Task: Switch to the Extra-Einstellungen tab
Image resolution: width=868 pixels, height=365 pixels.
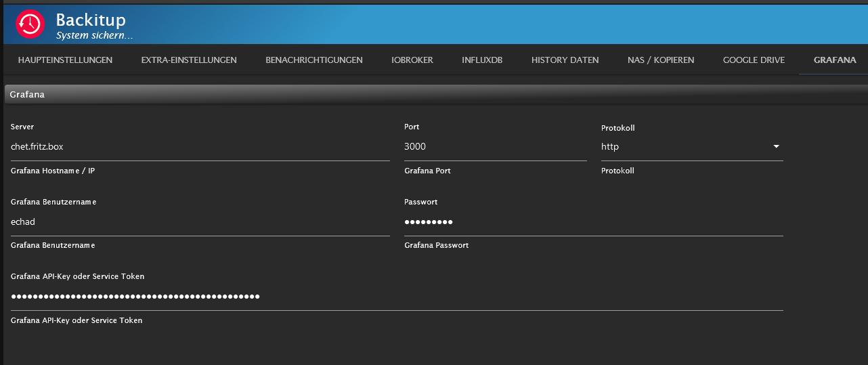Action: point(189,60)
